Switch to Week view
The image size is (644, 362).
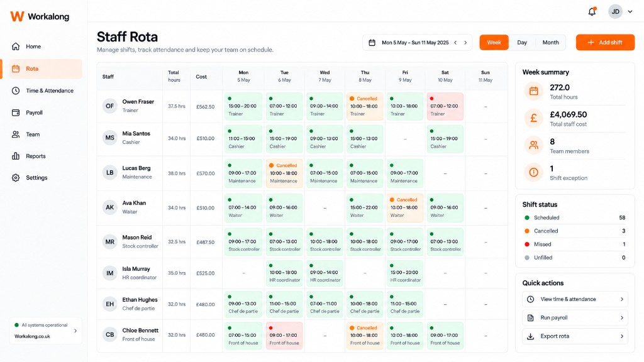click(494, 43)
